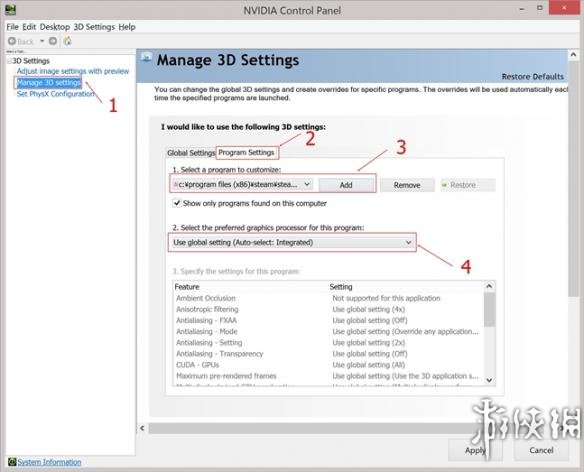Click the System Information icon

(12, 462)
